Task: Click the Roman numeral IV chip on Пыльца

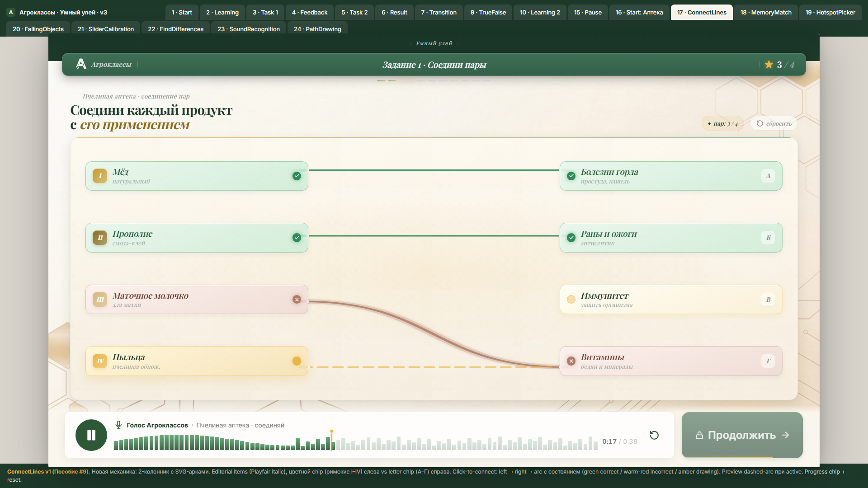Action: click(x=100, y=361)
